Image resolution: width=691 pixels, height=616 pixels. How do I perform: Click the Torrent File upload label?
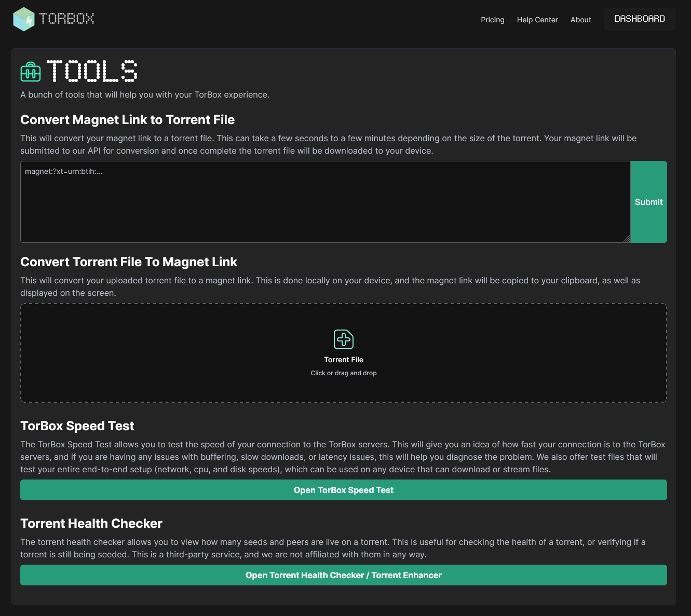(x=344, y=360)
